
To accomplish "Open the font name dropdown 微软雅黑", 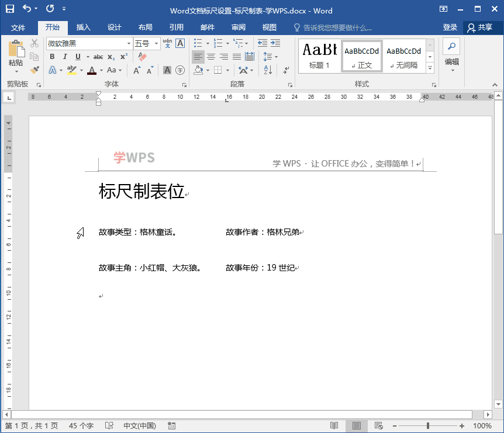I will [x=129, y=44].
